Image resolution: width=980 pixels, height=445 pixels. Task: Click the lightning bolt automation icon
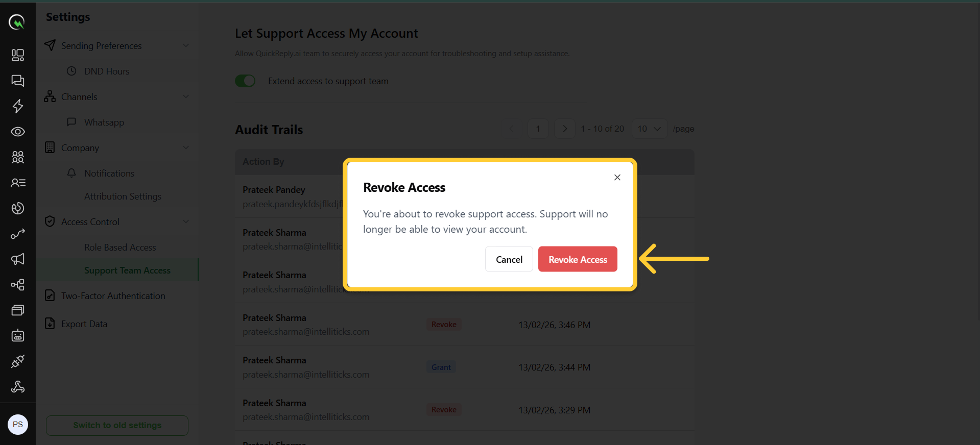(x=18, y=106)
